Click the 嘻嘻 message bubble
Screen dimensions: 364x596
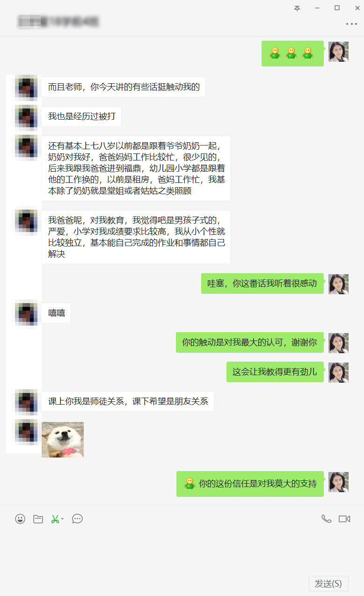pyautogui.click(x=56, y=313)
